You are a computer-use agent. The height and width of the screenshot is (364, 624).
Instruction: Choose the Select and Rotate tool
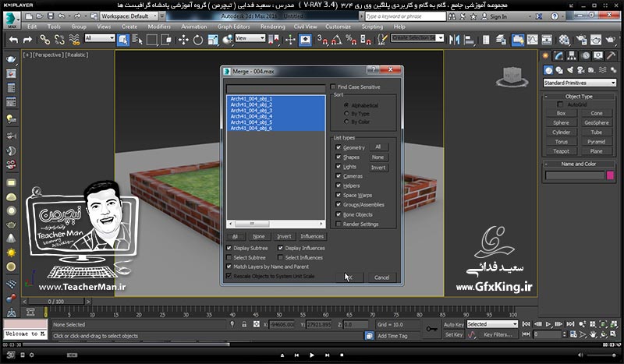tap(198, 40)
